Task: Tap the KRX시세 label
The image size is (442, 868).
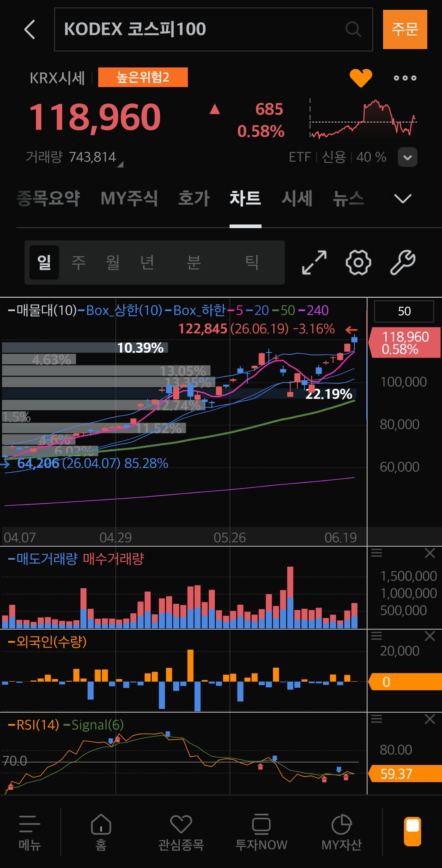Action: [57, 78]
